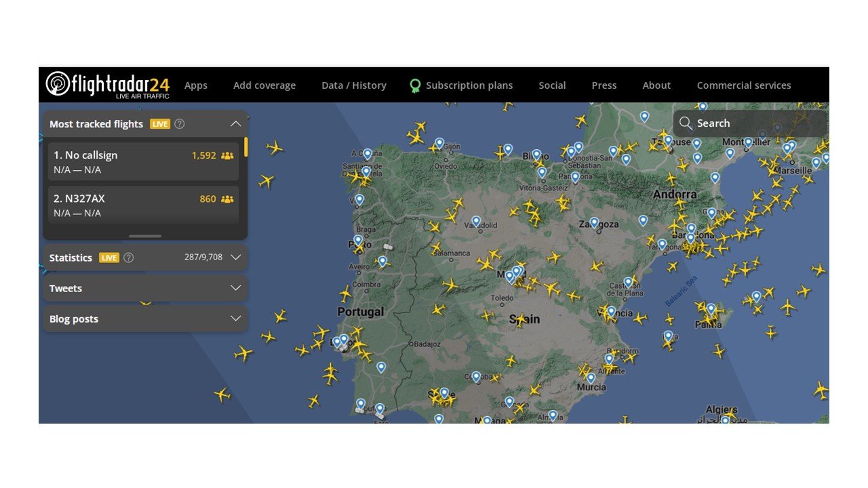Screen dimensions: 868x488
Task: Click the Balearic Sea label
Action: (x=680, y=291)
